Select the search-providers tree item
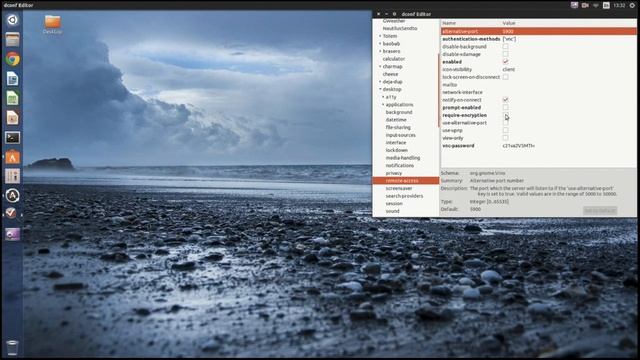This screenshot has width=640, height=360. (x=404, y=196)
